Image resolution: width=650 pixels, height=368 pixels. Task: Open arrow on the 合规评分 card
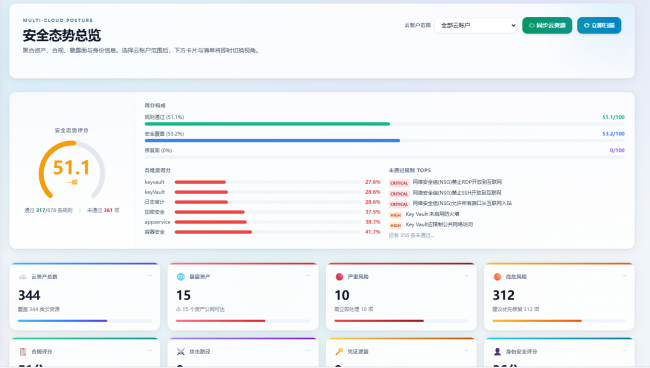[x=149, y=351]
